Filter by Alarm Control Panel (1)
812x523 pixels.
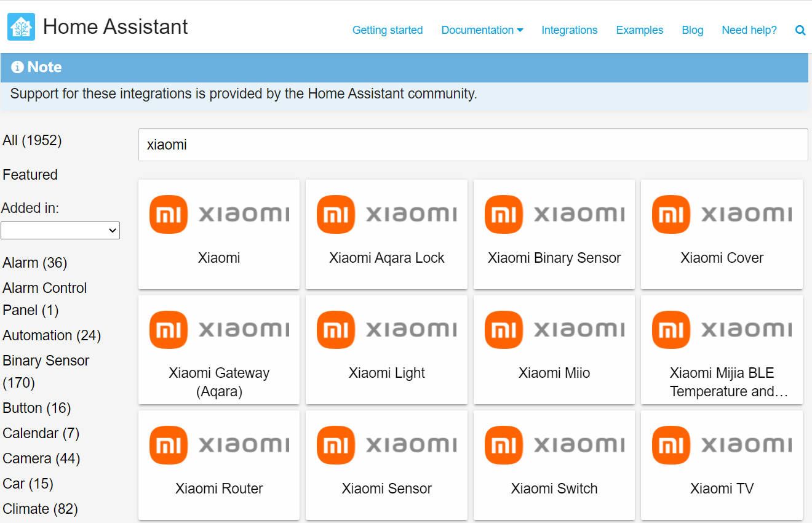tap(44, 299)
